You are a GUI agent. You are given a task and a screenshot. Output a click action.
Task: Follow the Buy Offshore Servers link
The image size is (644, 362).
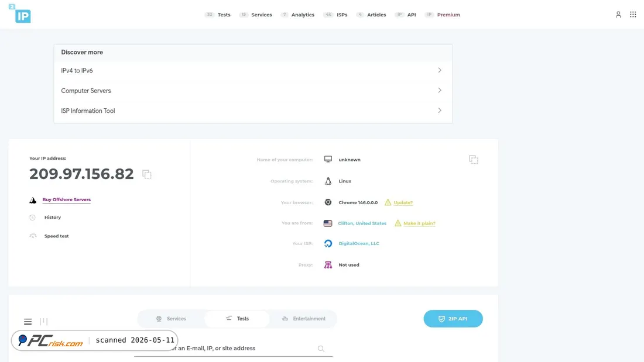coord(67,199)
